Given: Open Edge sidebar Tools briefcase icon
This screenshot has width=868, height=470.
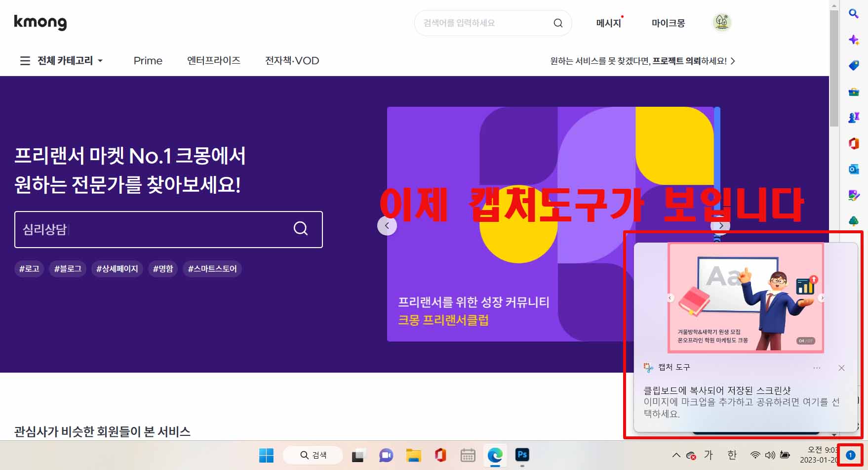Looking at the screenshot, I should [x=854, y=91].
